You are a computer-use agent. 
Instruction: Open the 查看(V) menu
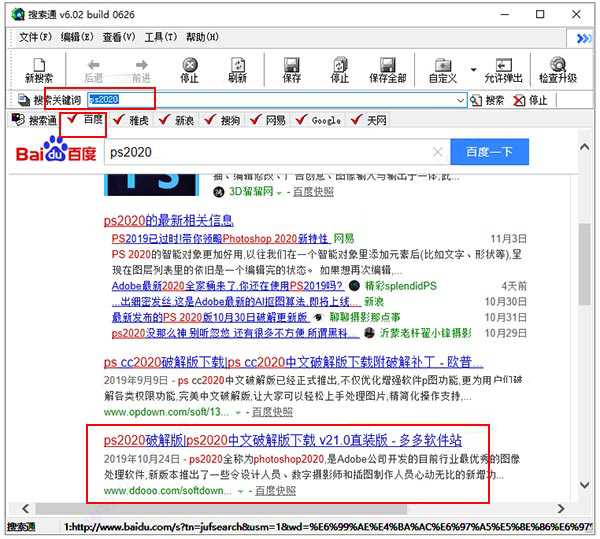click(x=119, y=37)
